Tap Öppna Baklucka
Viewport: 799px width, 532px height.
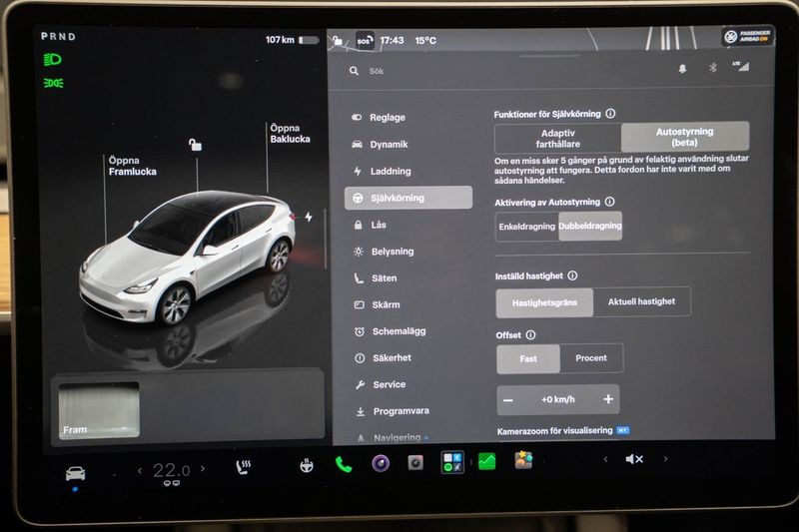(290, 134)
